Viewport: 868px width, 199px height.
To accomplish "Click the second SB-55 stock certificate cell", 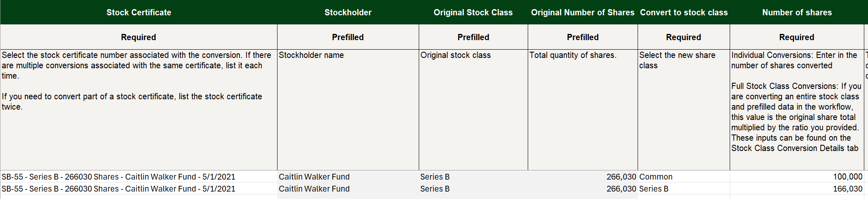I will pyautogui.click(x=139, y=189).
